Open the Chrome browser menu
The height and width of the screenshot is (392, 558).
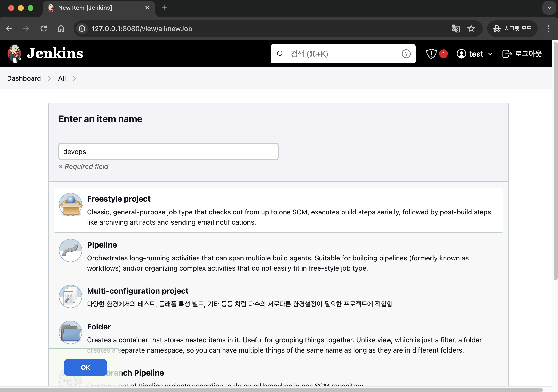tap(548, 28)
